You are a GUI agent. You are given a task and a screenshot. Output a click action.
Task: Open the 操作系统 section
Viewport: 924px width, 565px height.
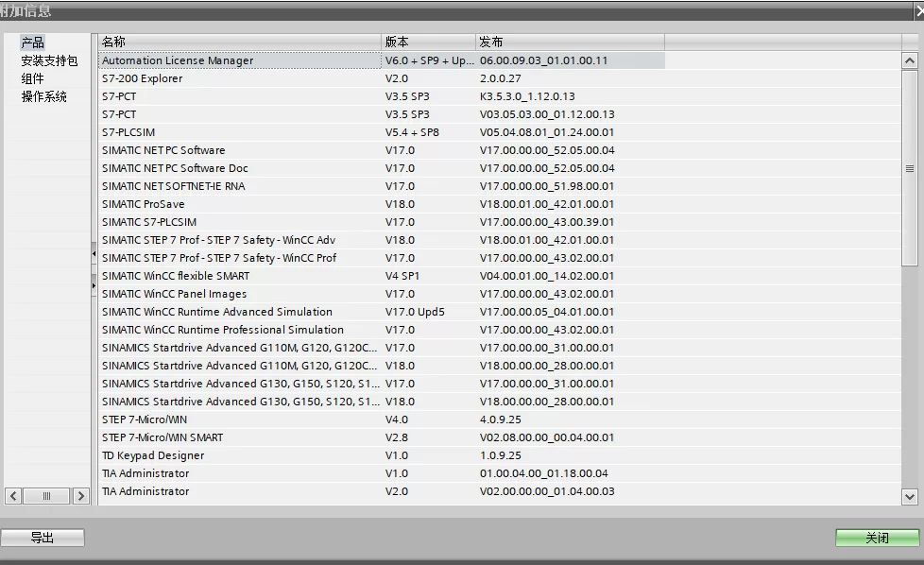click(43, 96)
